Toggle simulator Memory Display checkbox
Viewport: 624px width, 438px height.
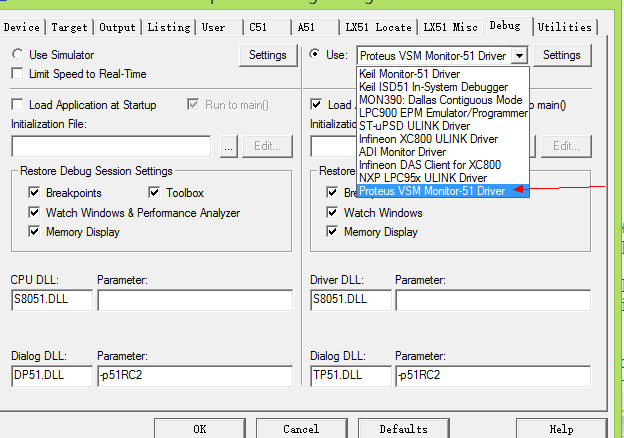point(34,232)
